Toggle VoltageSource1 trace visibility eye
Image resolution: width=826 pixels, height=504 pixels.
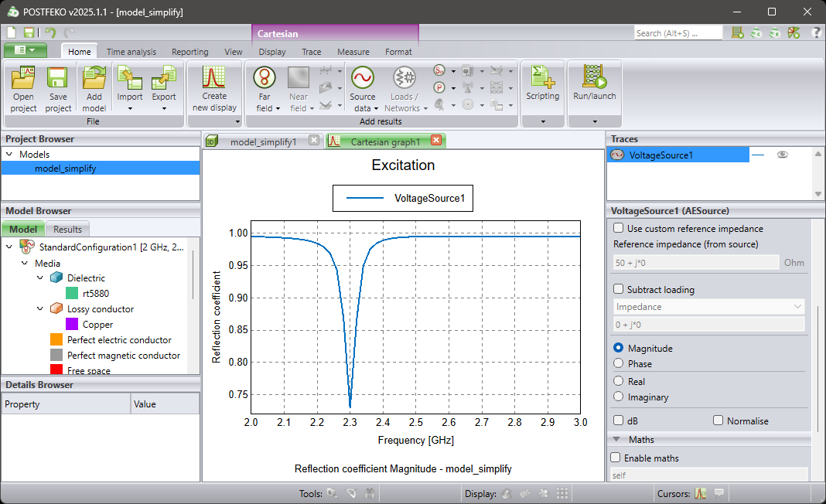pos(782,155)
